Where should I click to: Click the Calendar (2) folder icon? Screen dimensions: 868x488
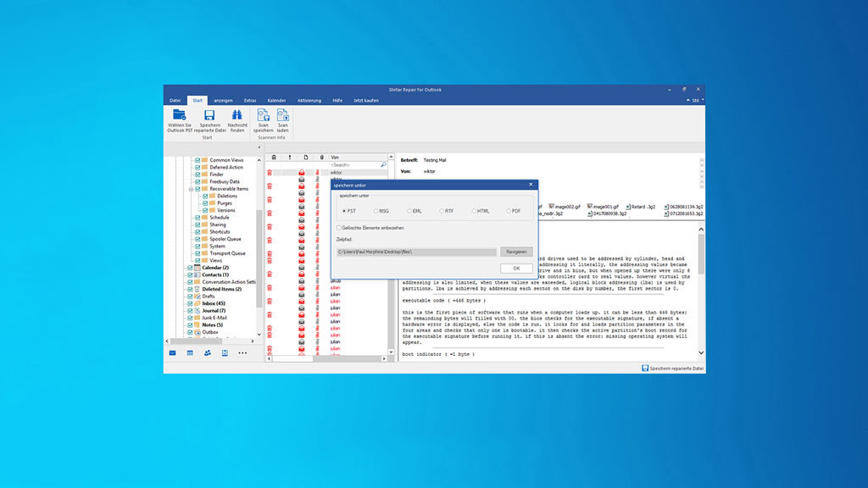click(197, 268)
